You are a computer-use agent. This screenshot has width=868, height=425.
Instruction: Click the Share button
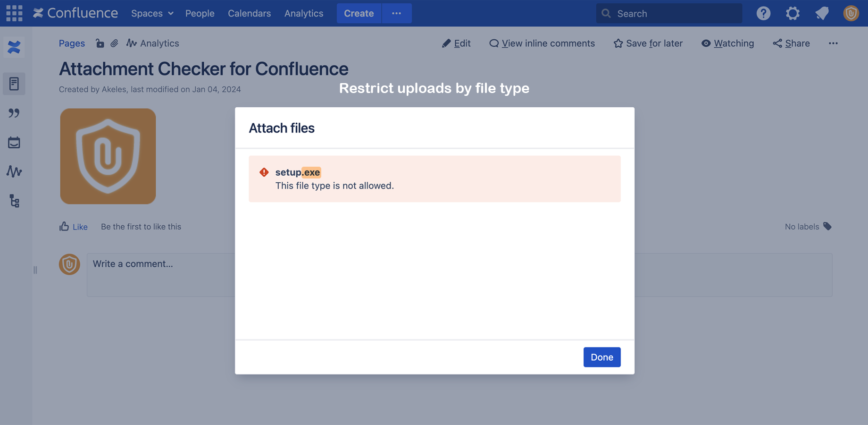tap(791, 43)
